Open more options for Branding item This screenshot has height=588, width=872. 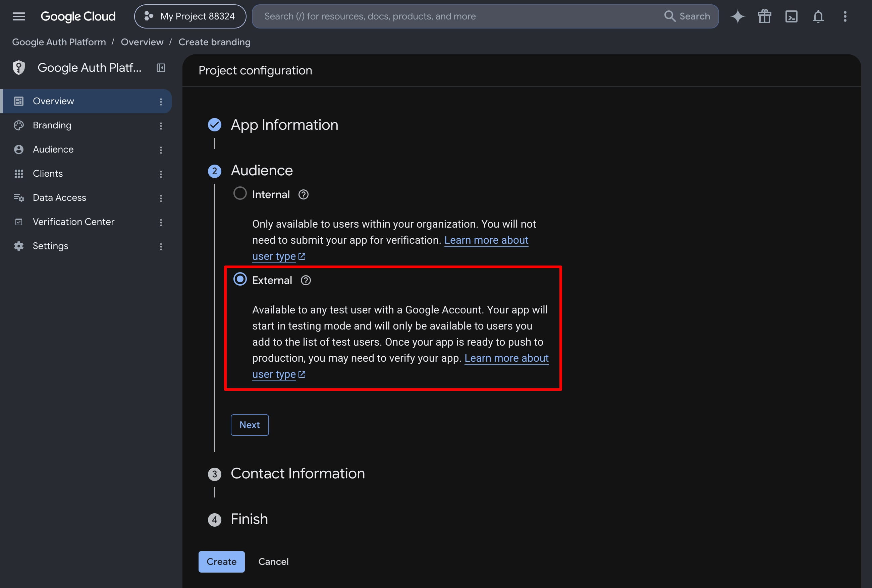161,126
